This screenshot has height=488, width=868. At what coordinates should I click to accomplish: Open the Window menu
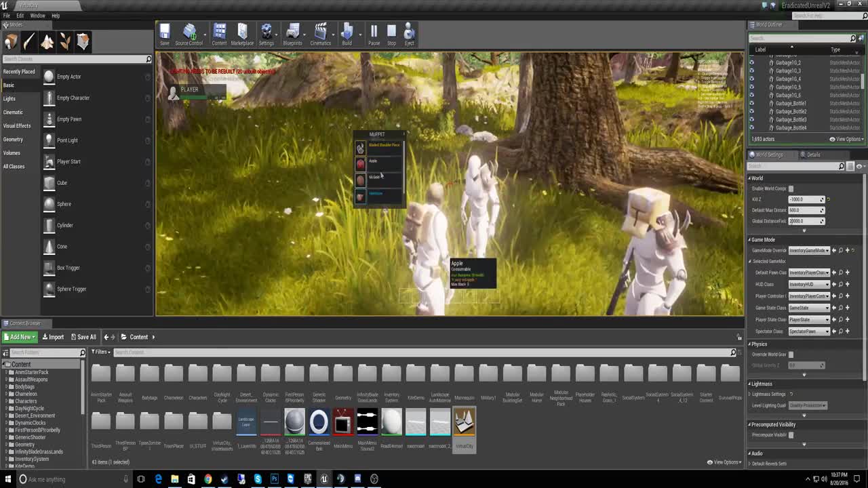tap(37, 15)
